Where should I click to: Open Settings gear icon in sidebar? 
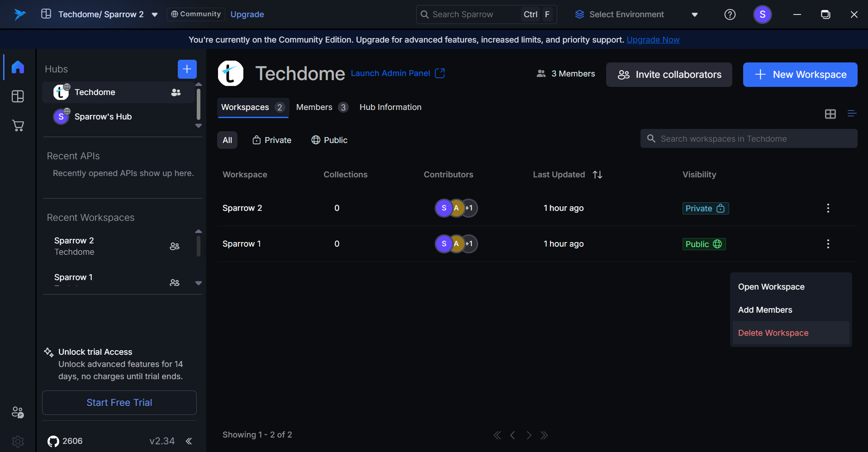point(18,441)
